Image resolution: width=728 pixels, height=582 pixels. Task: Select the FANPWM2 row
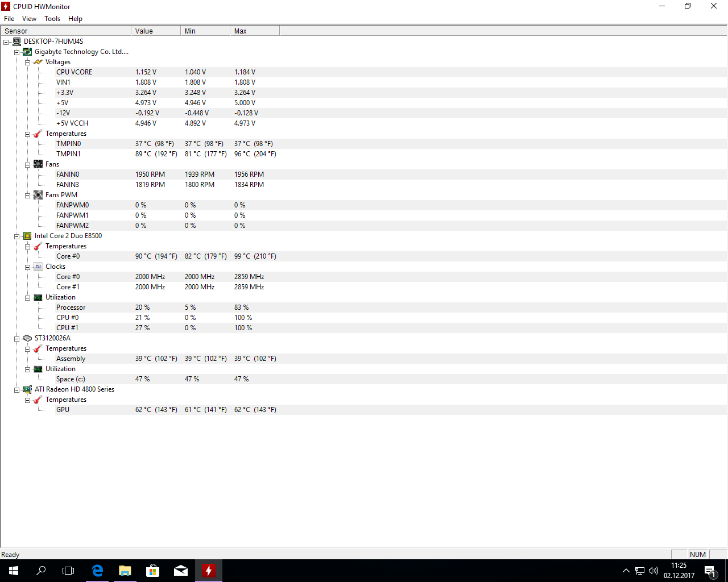tap(391, 226)
